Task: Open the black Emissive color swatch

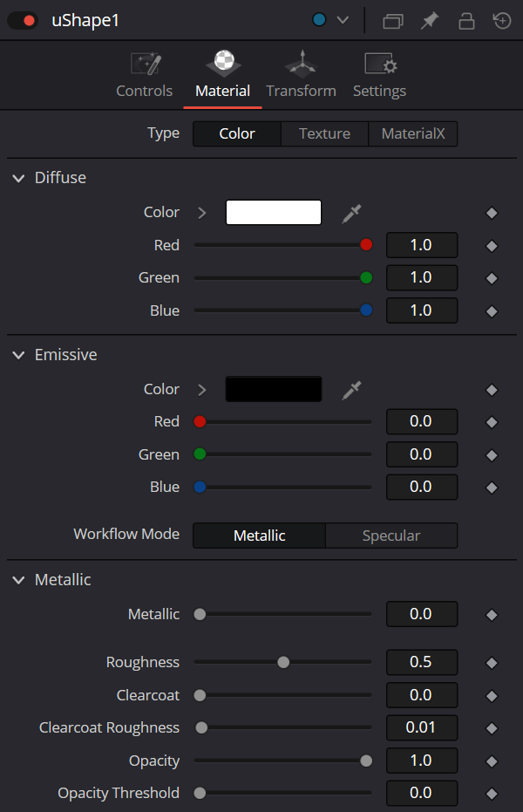Action: coord(274,389)
